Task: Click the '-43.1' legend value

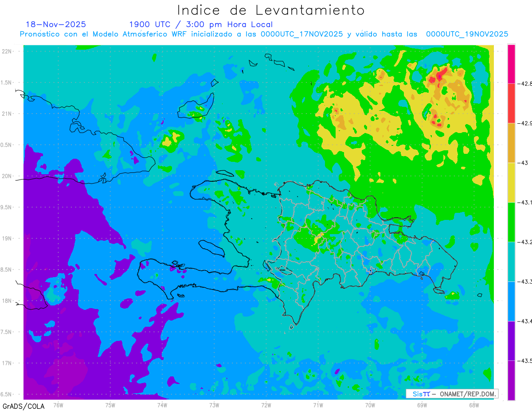Action: coord(524,202)
